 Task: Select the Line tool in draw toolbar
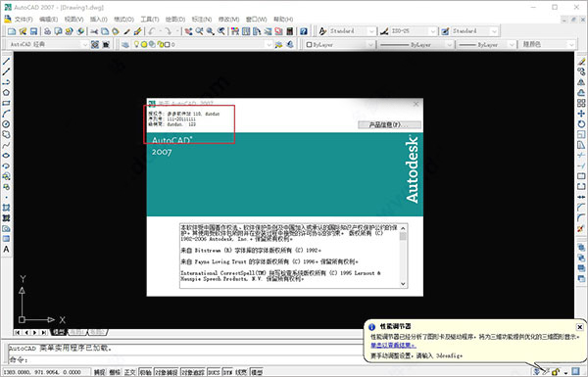coord(7,62)
